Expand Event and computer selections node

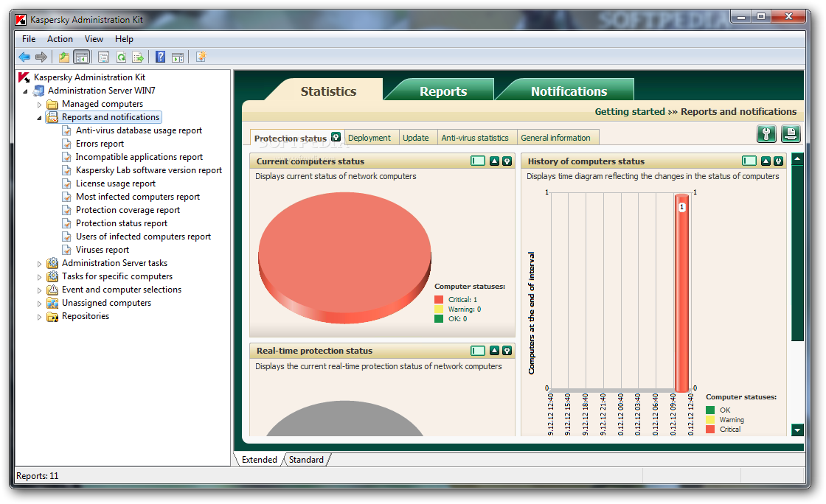40,290
